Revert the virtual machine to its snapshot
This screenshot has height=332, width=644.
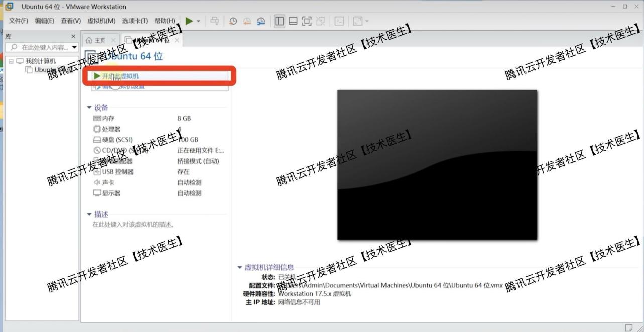point(247,20)
